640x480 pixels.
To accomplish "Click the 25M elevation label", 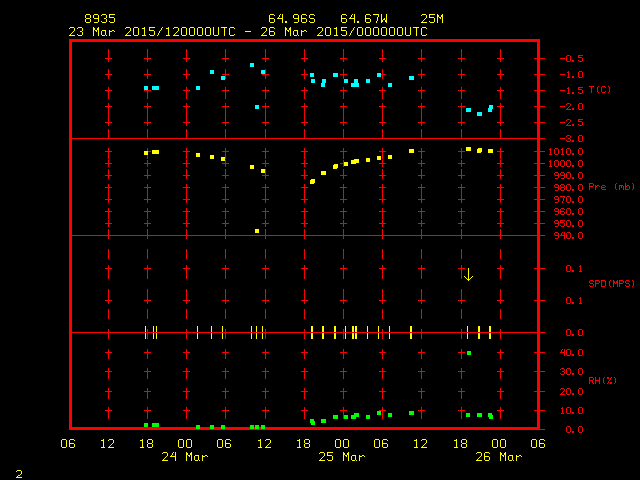I will coord(433,19).
